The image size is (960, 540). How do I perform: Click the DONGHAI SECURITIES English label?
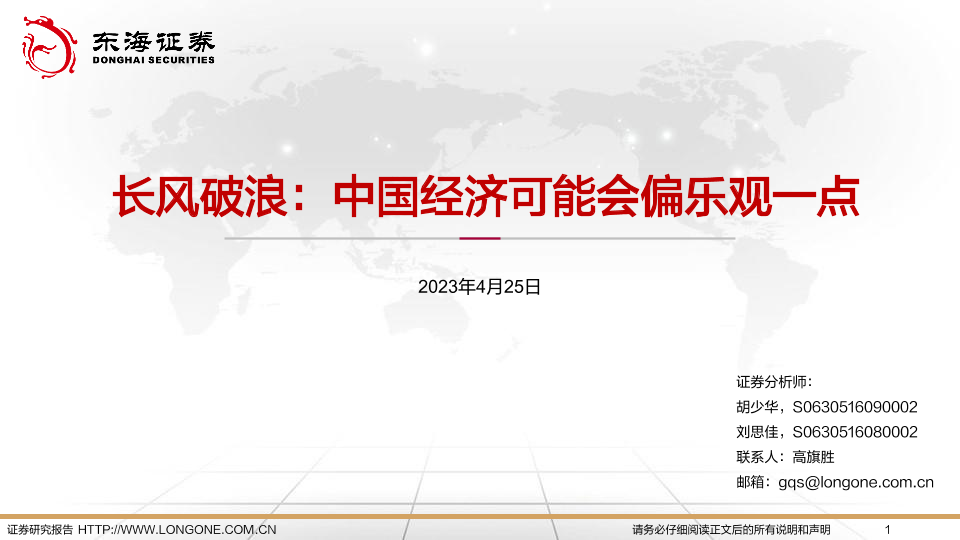(153, 60)
